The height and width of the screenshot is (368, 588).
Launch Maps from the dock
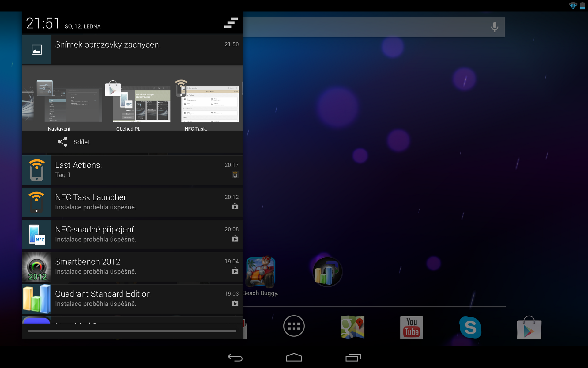pyautogui.click(x=352, y=326)
